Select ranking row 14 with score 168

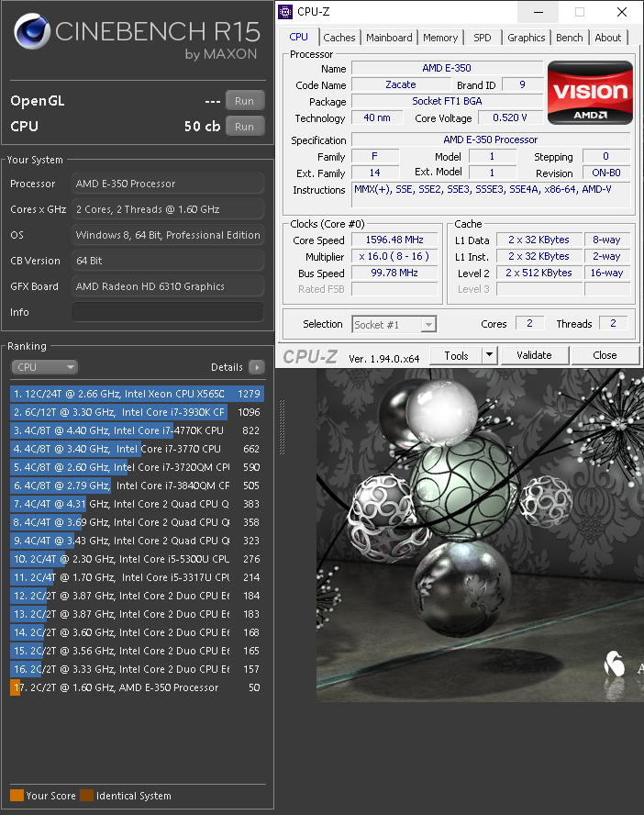pyautogui.click(x=137, y=632)
